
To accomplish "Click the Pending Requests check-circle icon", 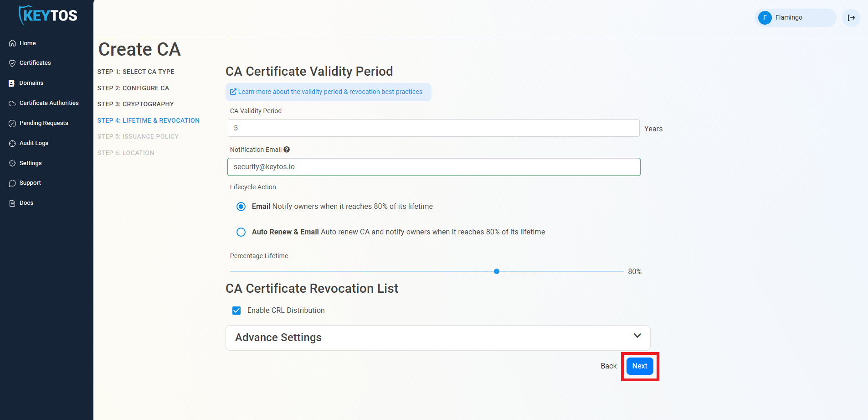I will coord(12,123).
